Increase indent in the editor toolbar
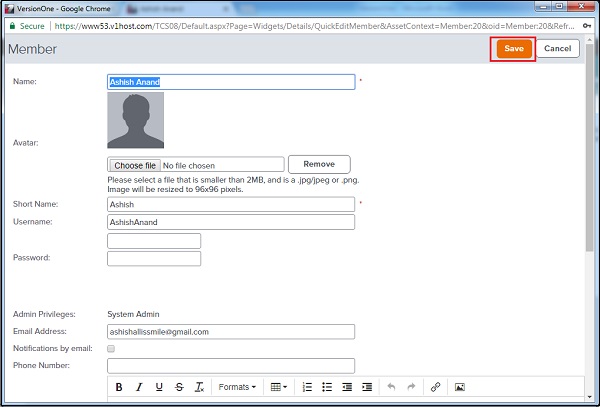600x407 pixels. click(367, 387)
